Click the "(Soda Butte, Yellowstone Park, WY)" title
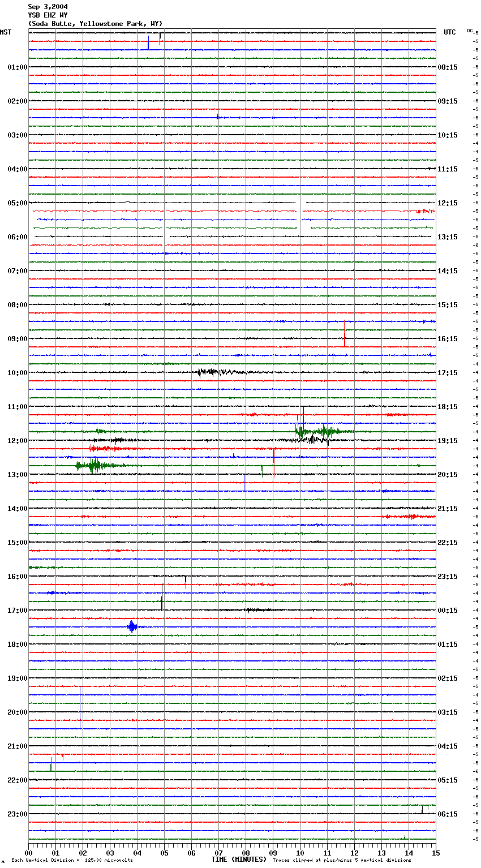This screenshot has width=481, height=868. (96, 24)
